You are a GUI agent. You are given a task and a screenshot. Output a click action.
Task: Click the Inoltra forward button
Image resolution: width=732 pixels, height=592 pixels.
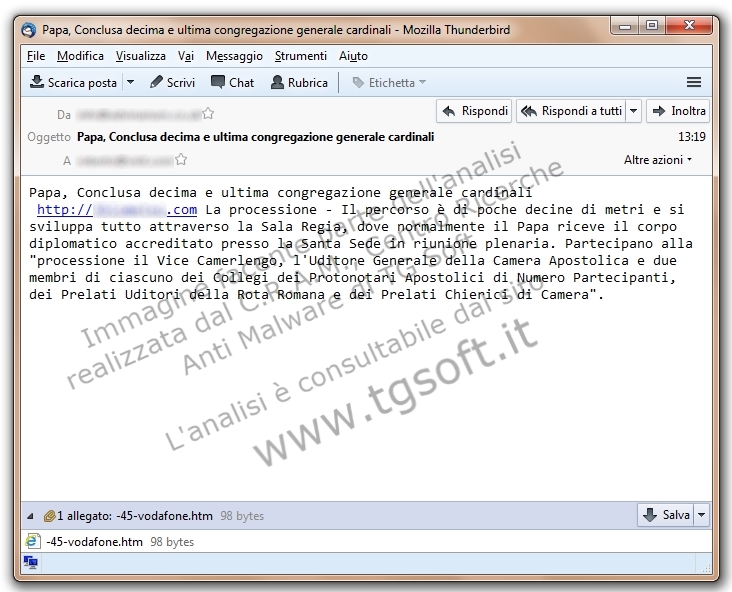(678, 111)
